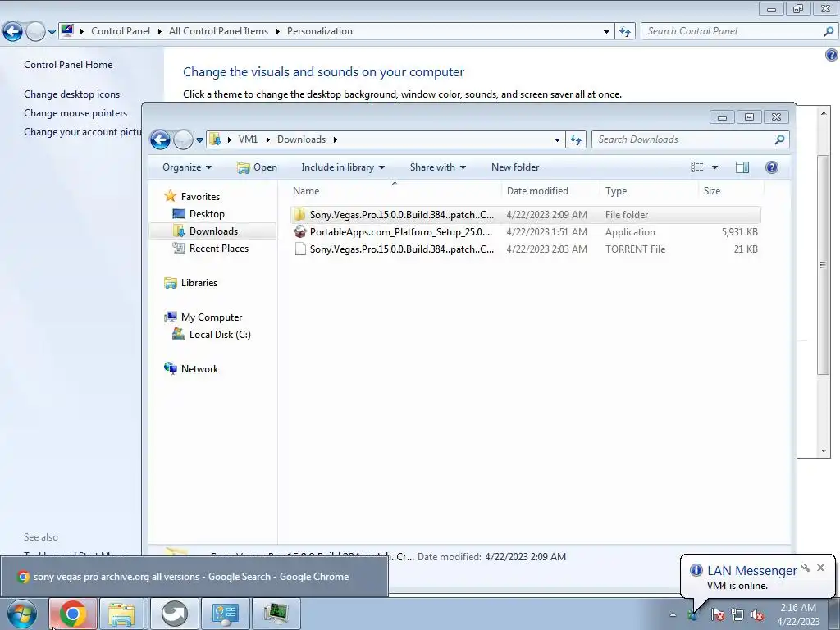Open LAN Messenger balloon options wrench
840x630 pixels.
coord(806,568)
